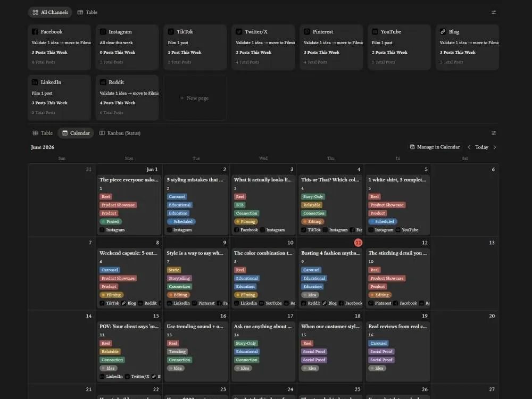Go to next month arrow
This screenshot has height=399, width=532.
coord(495,147)
